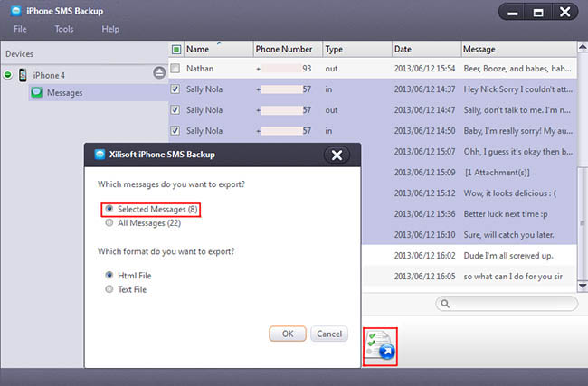588x386 pixels.
Task: Choose the All Messages (22) option
Action: click(x=110, y=222)
